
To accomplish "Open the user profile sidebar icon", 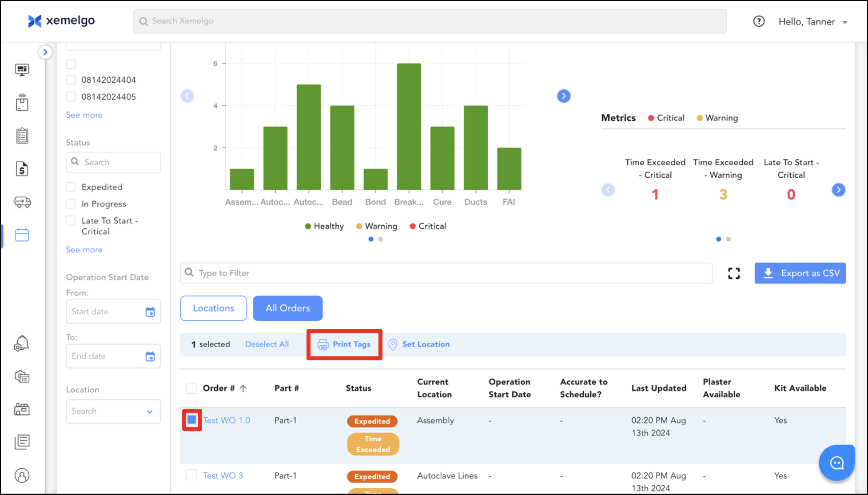I will [x=22, y=475].
